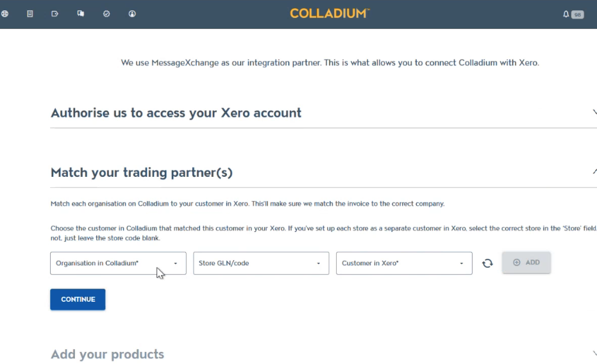597x364 pixels.
Task: Expand the Add your products section
Action: click(594, 354)
